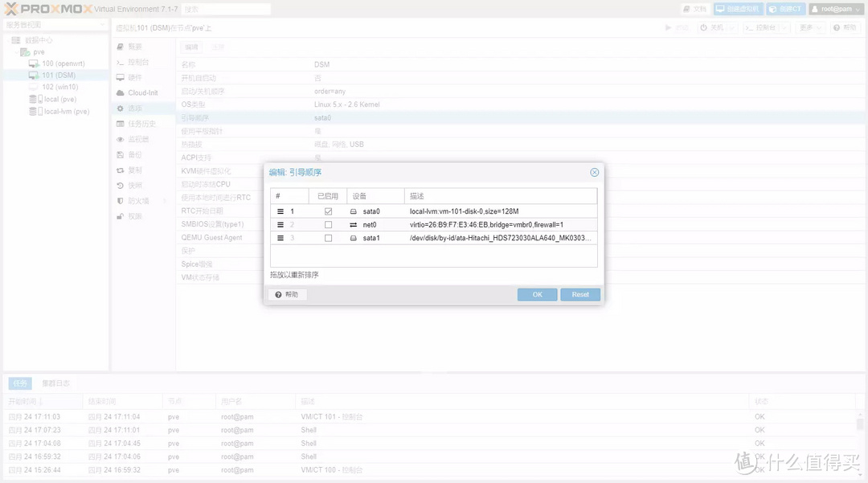Click the drag handle for sata0 row

coord(280,211)
